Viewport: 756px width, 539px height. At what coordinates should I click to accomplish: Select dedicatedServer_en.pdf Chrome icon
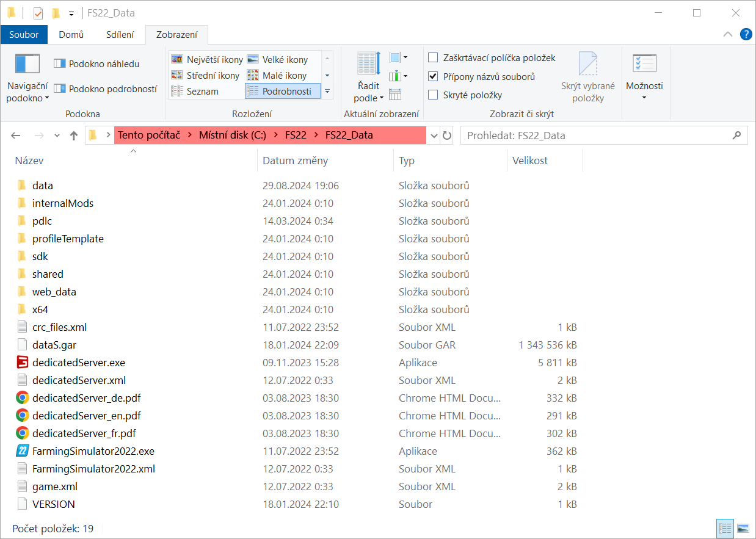click(x=23, y=416)
